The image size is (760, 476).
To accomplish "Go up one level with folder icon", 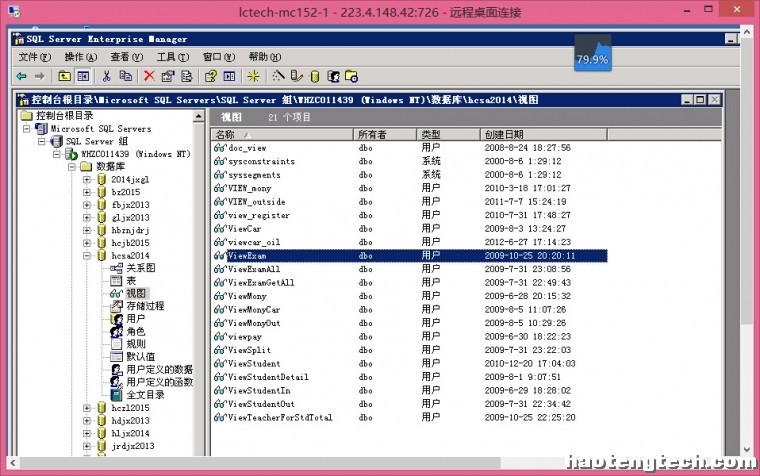I will 64,76.
